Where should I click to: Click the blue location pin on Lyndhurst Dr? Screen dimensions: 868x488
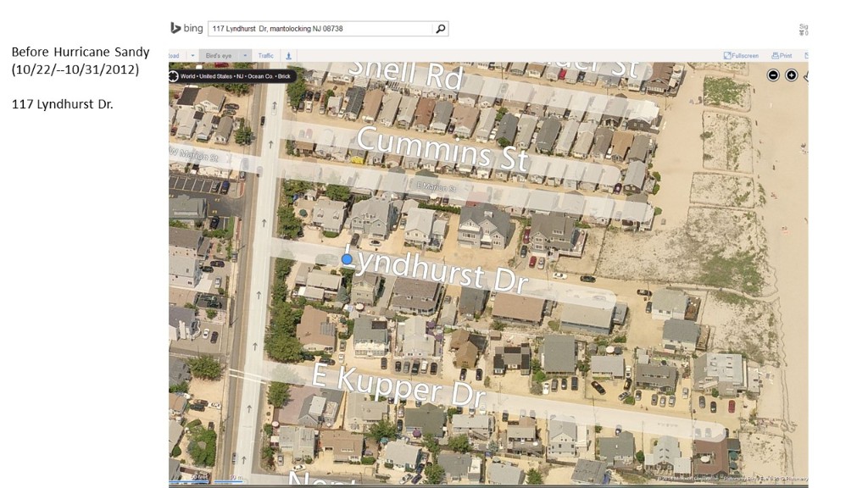pyautogui.click(x=347, y=259)
